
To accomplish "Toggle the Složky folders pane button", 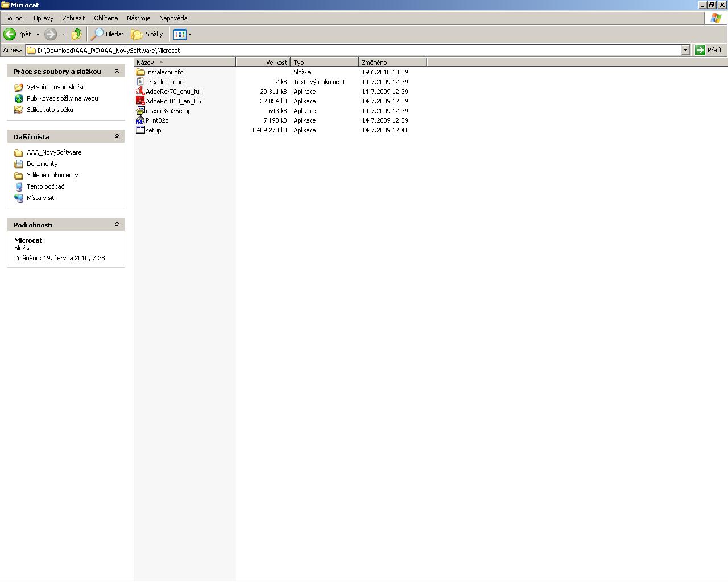I will 147,34.
